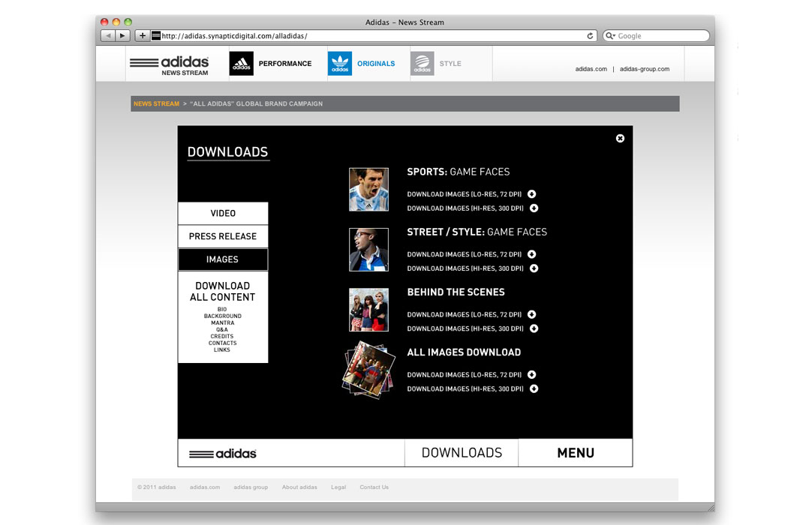Click the browser back arrow button
812x525 pixels.
tap(108, 36)
